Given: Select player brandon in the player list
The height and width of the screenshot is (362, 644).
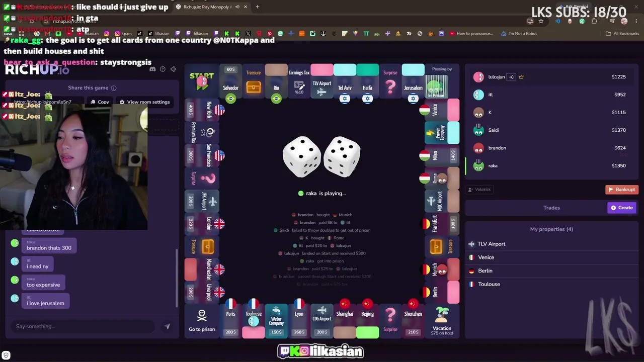Looking at the screenshot, I should click(x=551, y=148).
